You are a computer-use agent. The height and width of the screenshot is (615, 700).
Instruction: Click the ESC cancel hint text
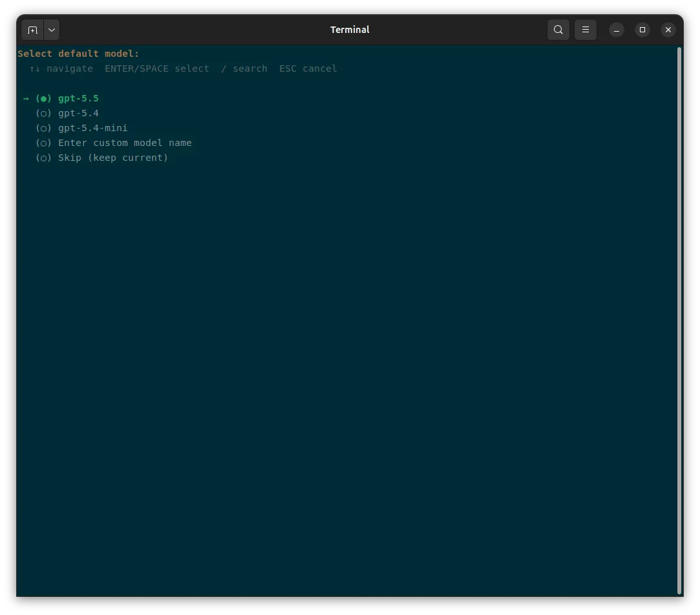coord(308,68)
